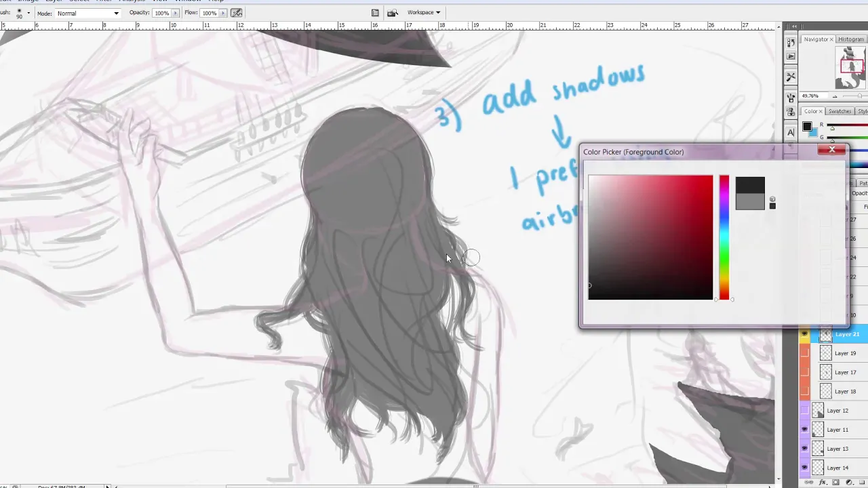Close the Navigator tab x
Screen dimensions: 868x488
[x=831, y=39]
